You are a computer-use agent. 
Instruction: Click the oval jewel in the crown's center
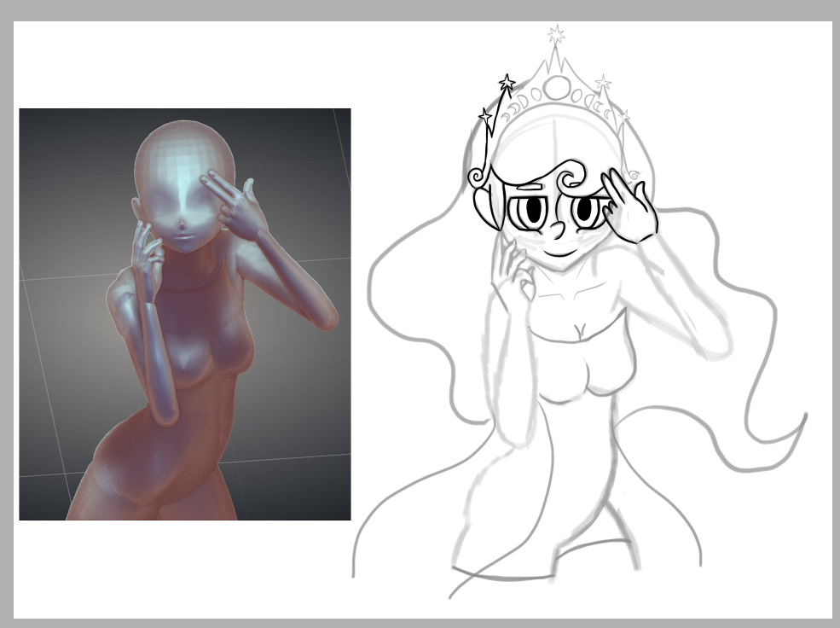[x=559, y=86]
